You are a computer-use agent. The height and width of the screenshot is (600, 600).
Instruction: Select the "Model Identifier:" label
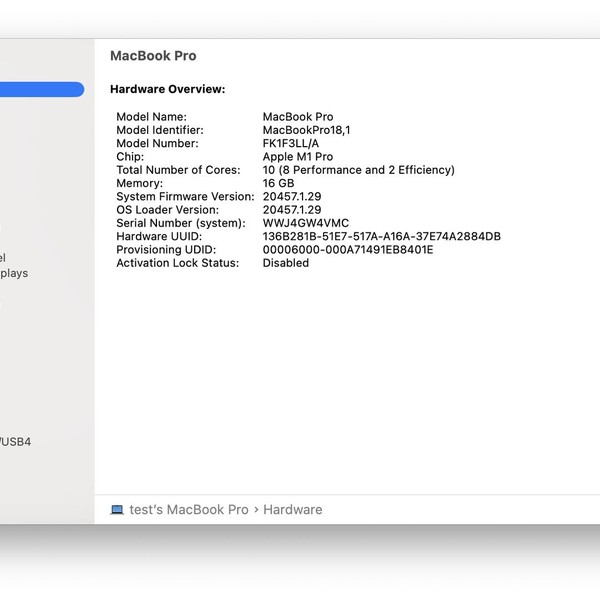tap(160, 130)
